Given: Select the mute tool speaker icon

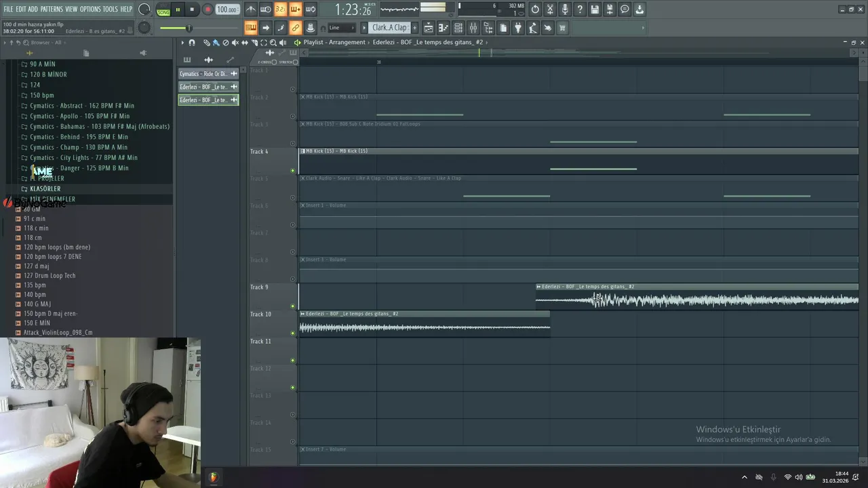Looking at the screenshot, I should pos(235,42).
